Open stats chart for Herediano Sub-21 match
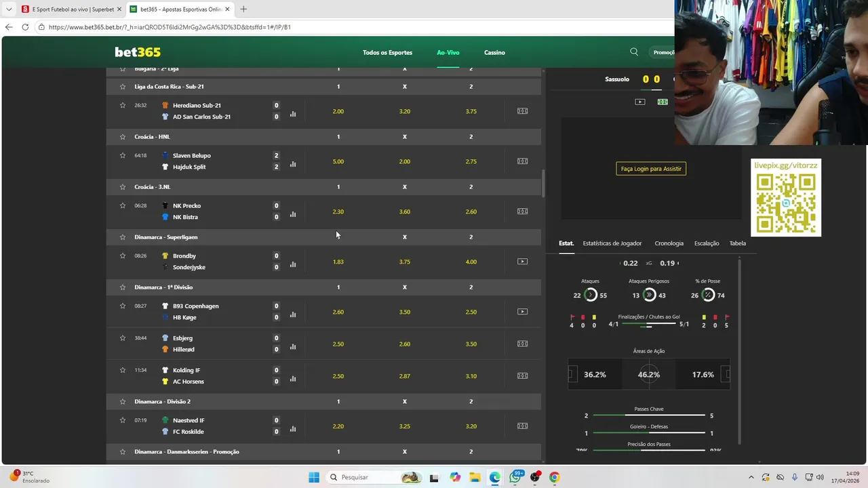This screenshot has width=868, height=488. tap(293, 114)
